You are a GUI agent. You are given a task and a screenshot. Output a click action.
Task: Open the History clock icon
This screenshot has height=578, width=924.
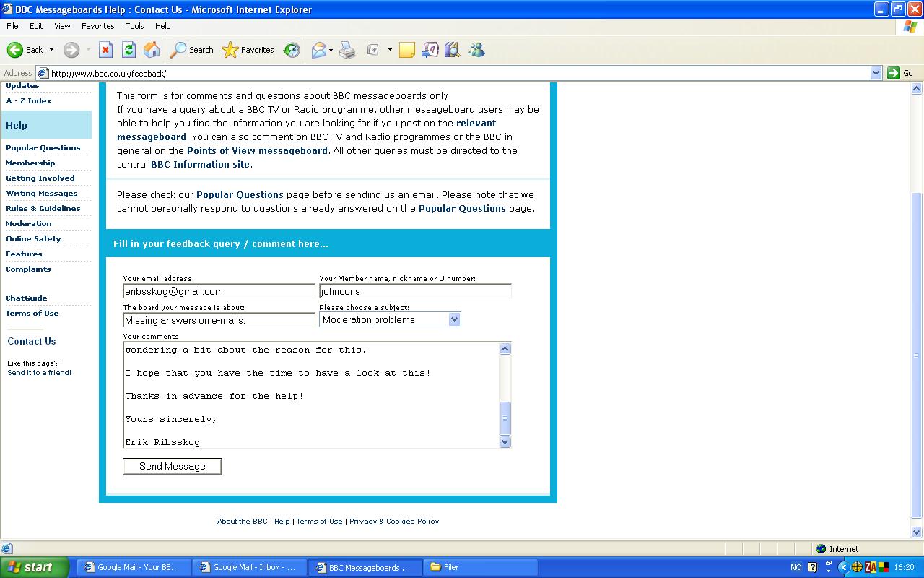[292, 50]
